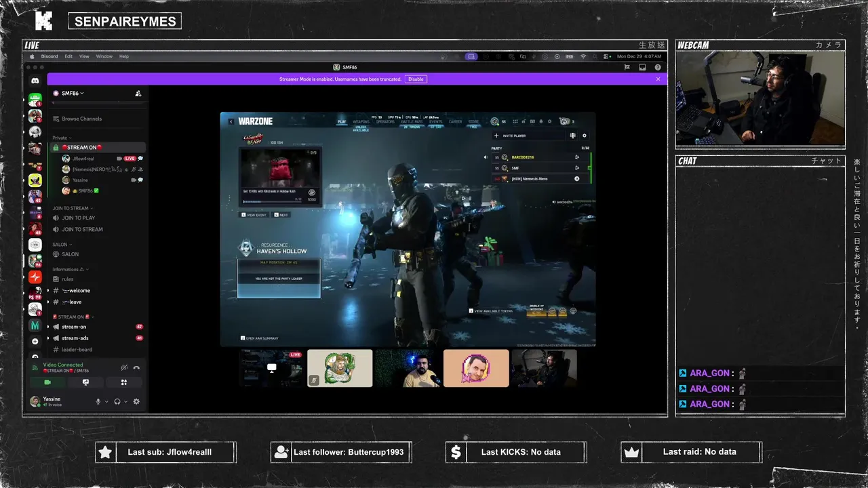Screen dimensions: 868x488
Task: Open the stream-on announcement channel
Action: pos(98,327)
